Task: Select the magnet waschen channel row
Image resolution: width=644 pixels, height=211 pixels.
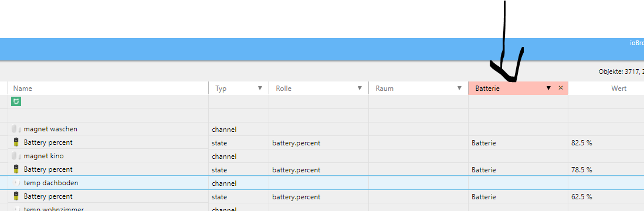Action: click(x=322, y=129)
